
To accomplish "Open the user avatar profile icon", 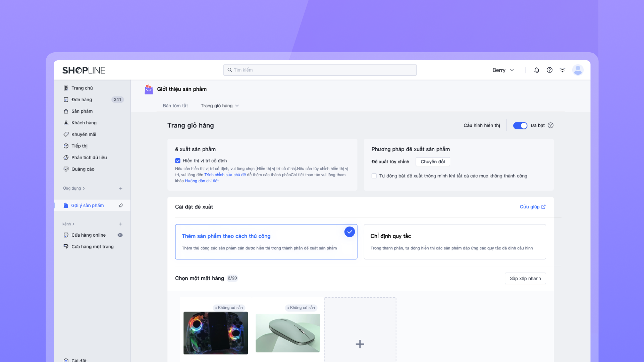I will click(578, 70).
